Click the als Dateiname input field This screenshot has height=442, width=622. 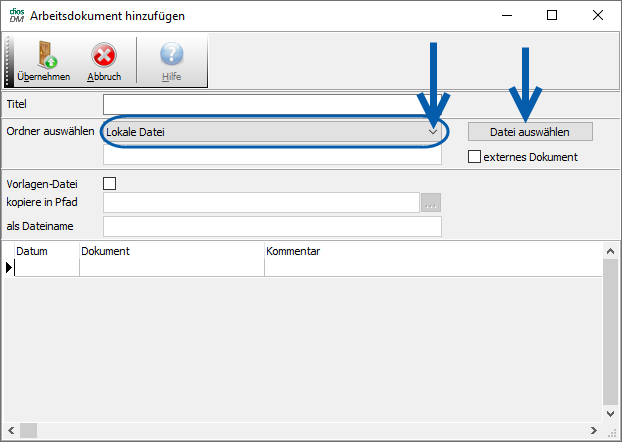pyautogui.click(x=272, y=226)
